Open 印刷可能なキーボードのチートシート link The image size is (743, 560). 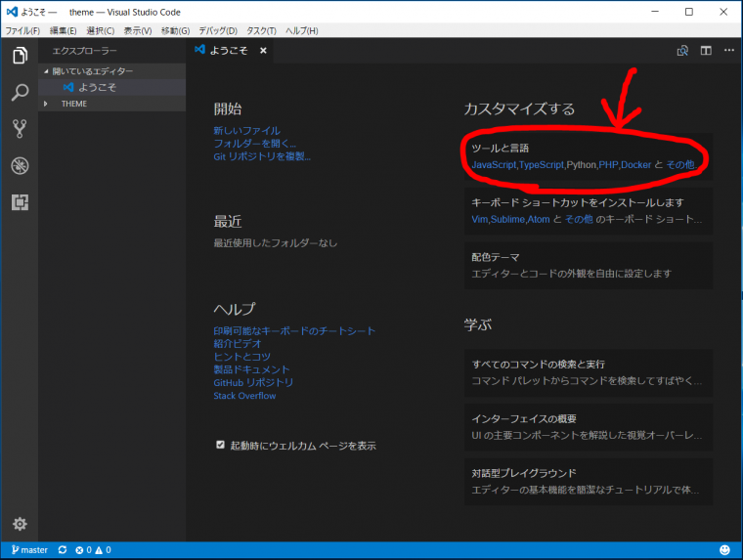(x=294, y=330)
